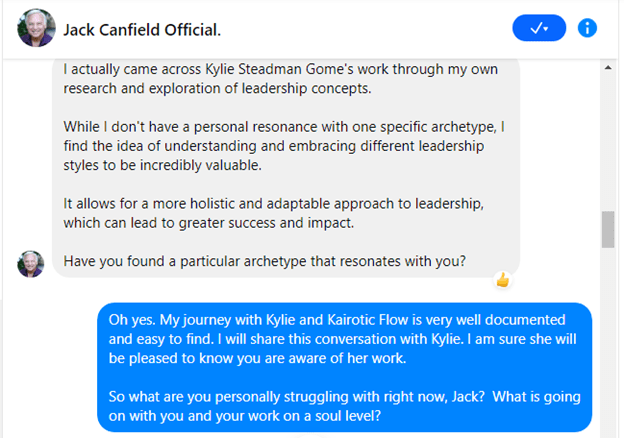The image size is (624, 438).
Task: Click the chat scrollbar thumb
Action: pyautogui.click(x=608, y=229)
